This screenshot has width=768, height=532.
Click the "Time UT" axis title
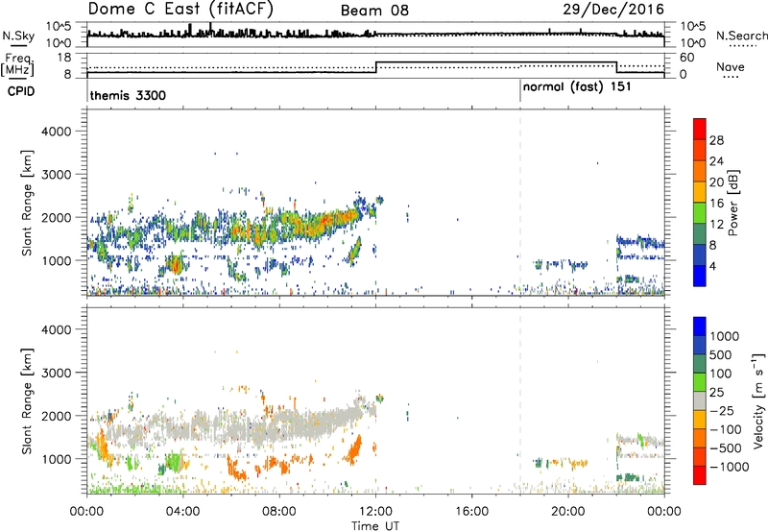[375, 526]
